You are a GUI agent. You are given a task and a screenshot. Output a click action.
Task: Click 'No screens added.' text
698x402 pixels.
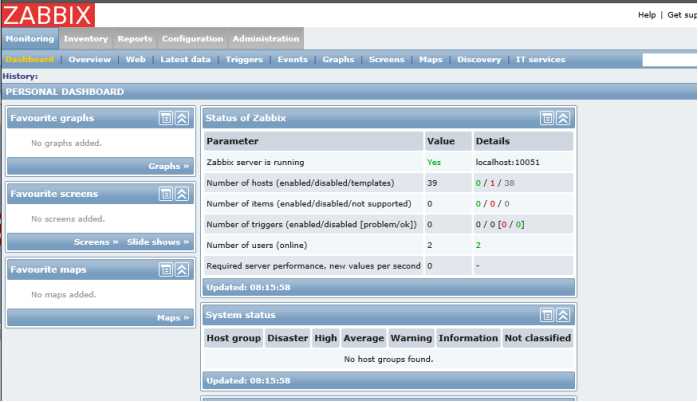[68, 219]
